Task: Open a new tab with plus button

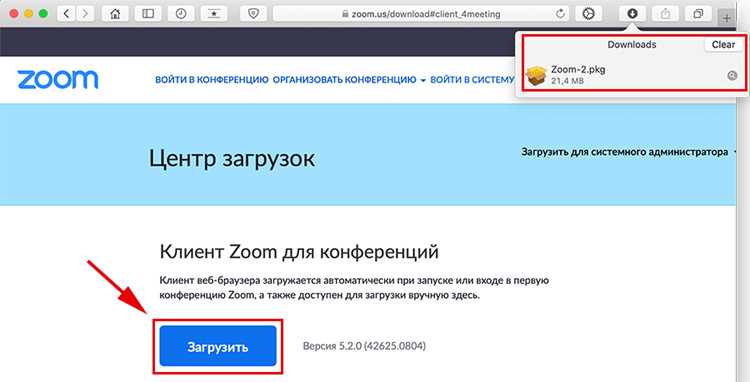Action: click(x=727, y=19)
